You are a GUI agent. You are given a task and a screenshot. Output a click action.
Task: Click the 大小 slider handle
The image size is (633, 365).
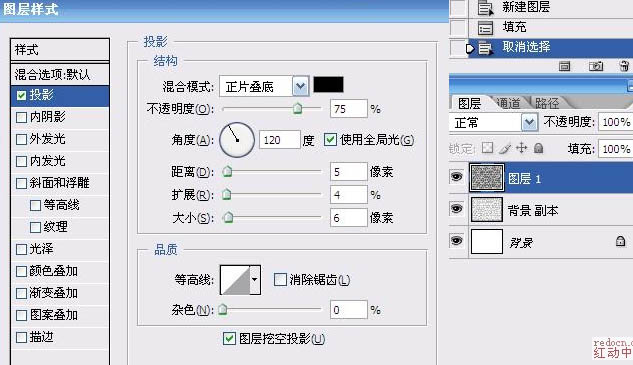pyautogui.click(x=228, y=218)
